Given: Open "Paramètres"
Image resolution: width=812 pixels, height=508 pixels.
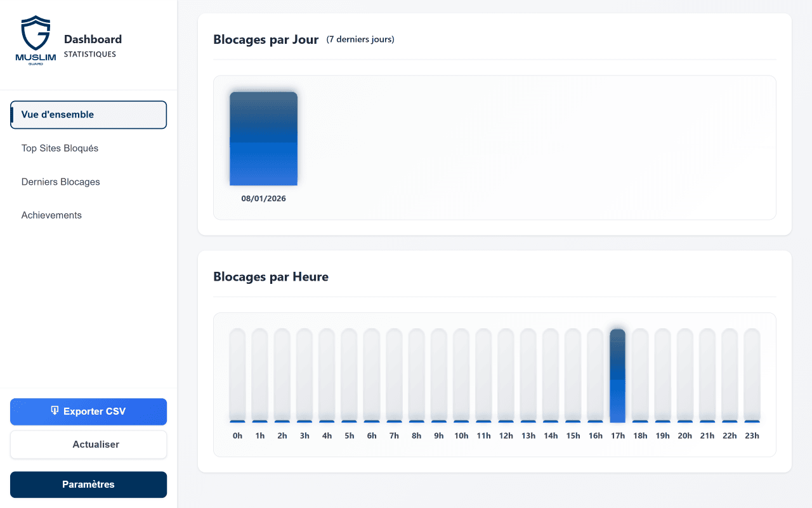Looking at the screenshot, I should tap(88, 484).
